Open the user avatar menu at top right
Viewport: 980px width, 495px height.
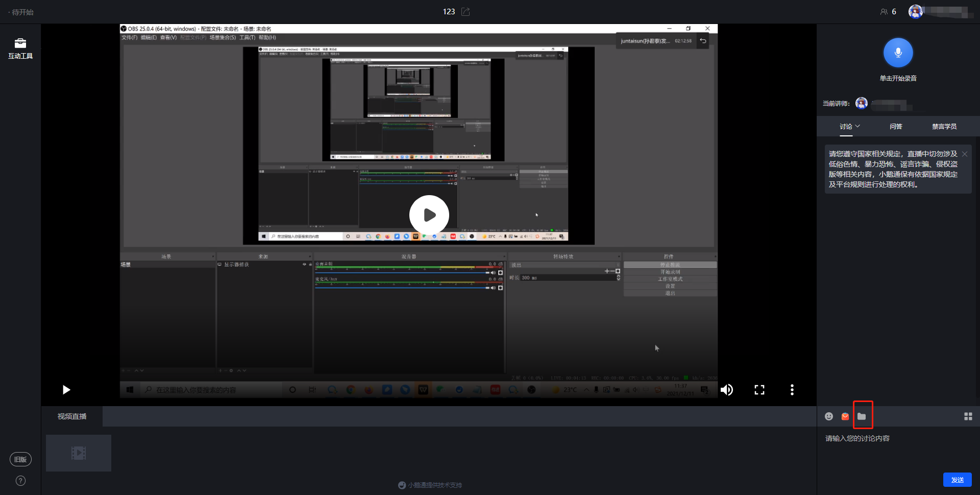916,12
